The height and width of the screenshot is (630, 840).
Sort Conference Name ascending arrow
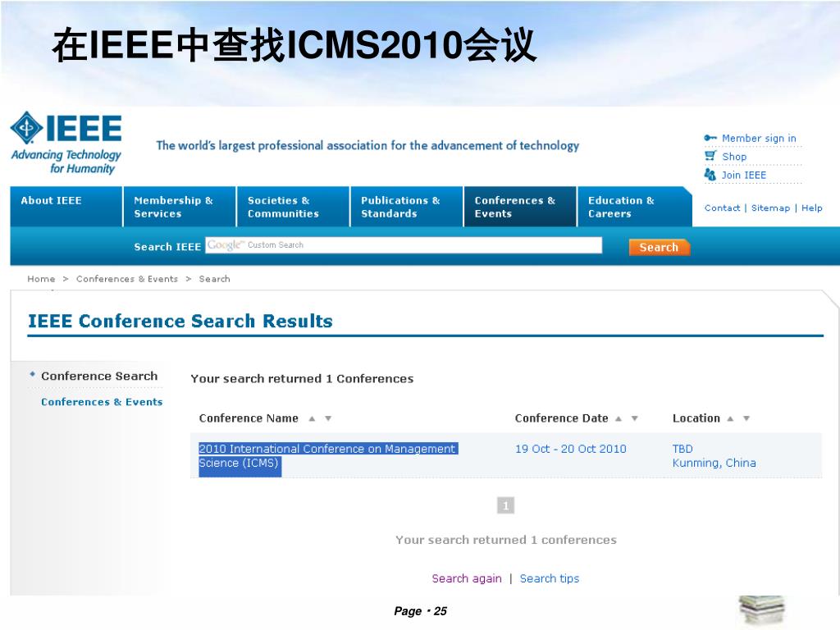tap(312, 419)
